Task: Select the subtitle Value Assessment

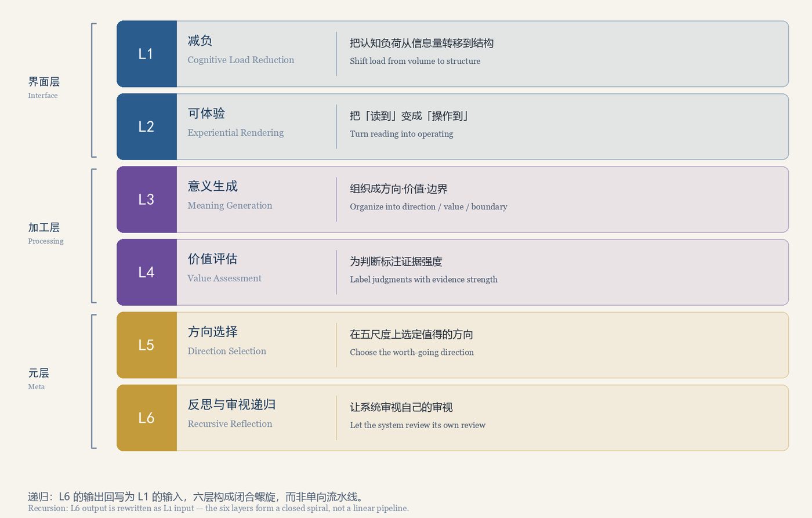Action: (224, 278)
